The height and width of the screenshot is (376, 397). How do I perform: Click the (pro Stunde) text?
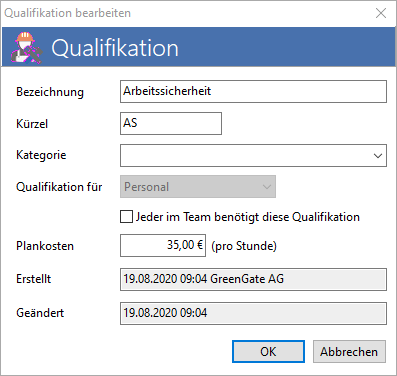[x=244, y=246]
